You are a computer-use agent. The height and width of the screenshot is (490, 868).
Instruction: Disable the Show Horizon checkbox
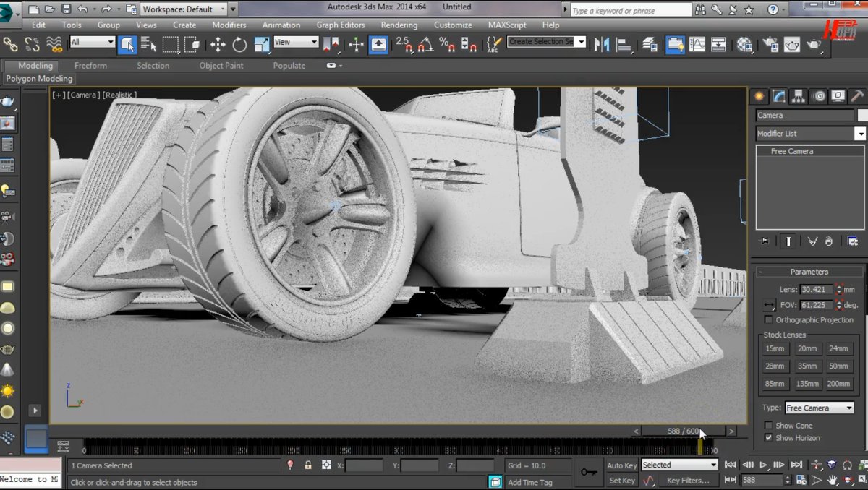(769, 438)
